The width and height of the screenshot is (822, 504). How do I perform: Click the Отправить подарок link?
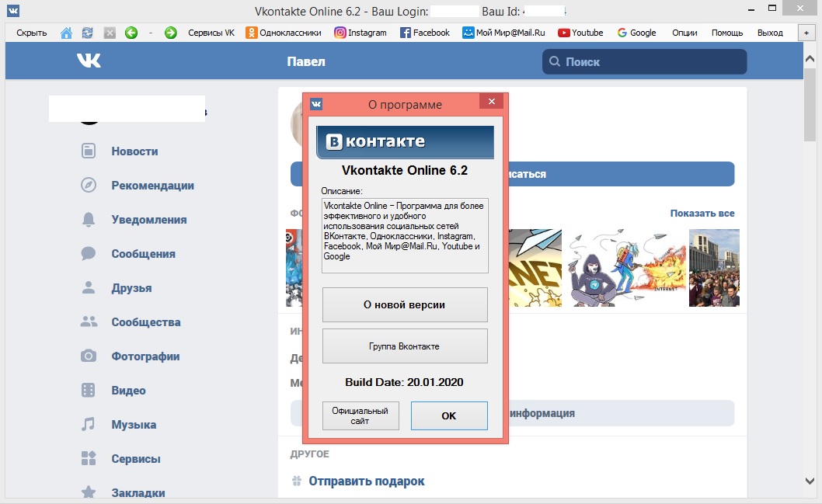click(x=366, y=481)
